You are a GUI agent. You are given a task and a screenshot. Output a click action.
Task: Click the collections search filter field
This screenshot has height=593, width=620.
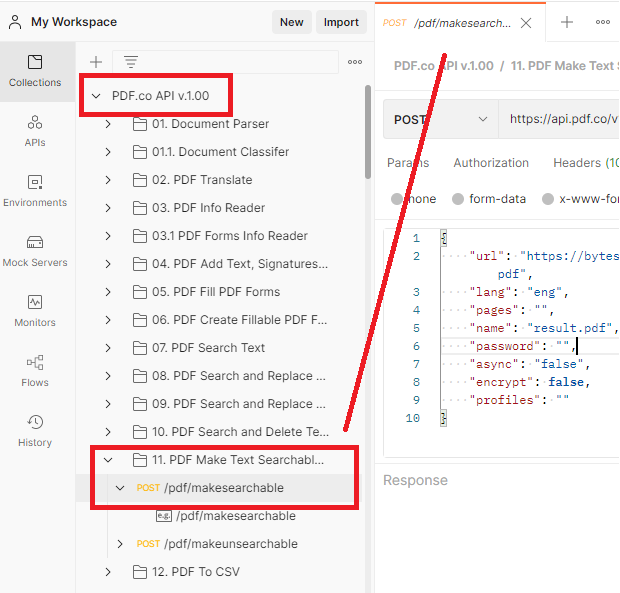(225, 62)
